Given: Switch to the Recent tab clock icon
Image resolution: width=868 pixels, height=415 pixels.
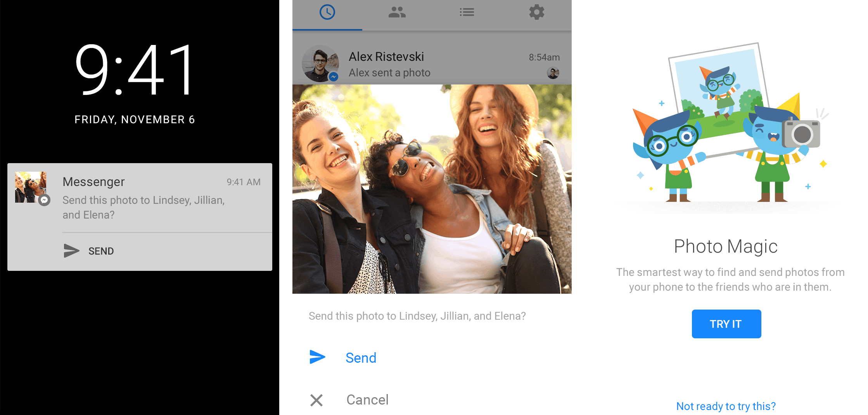Looking at the screenshot, I should [x=327, y=12].
